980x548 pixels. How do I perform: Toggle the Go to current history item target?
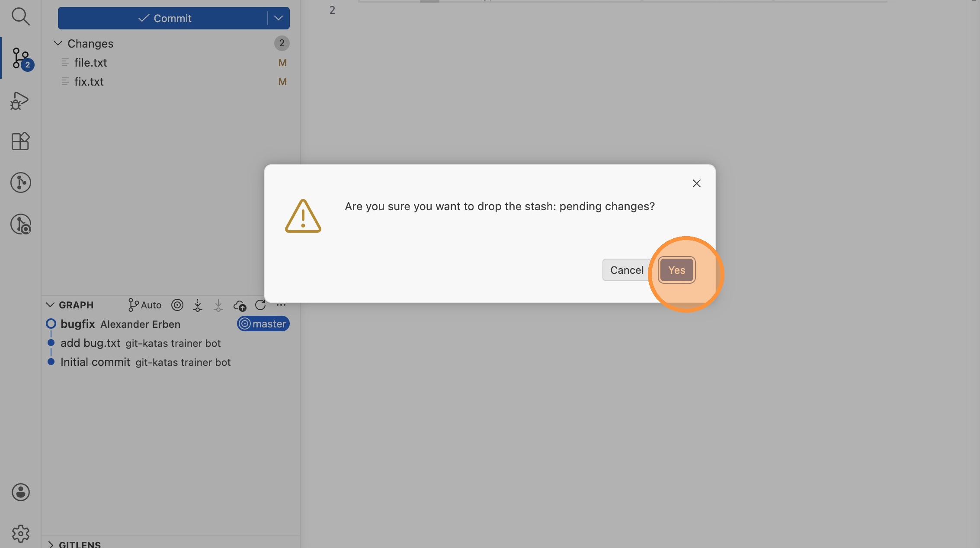[177, 305]
